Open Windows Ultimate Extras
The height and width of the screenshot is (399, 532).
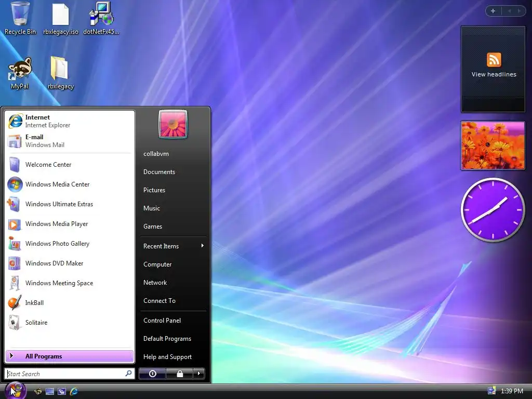click(x=70, y=204)
